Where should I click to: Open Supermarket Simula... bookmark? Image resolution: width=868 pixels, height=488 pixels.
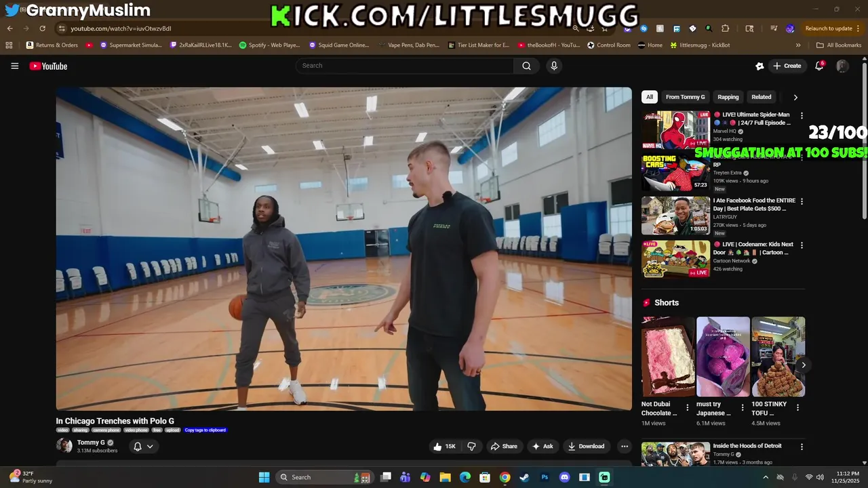pos(131,45)
